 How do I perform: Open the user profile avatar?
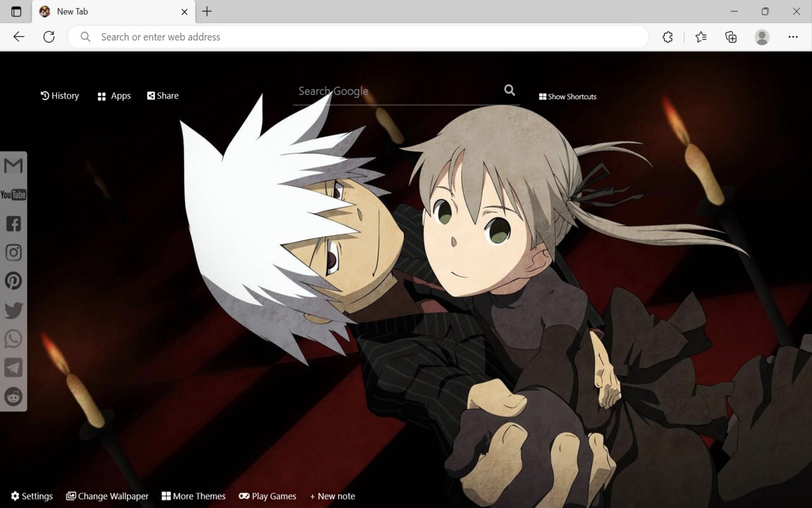point(762,37)
